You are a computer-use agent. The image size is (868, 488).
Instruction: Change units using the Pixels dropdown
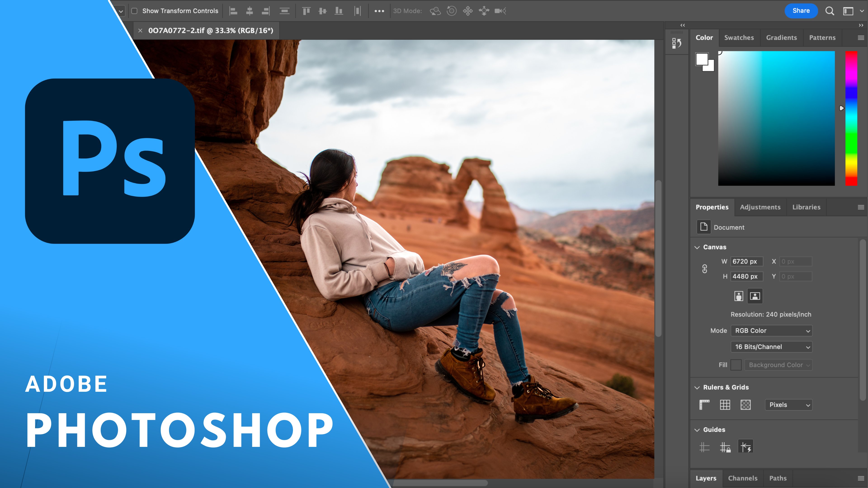[788, 405]
